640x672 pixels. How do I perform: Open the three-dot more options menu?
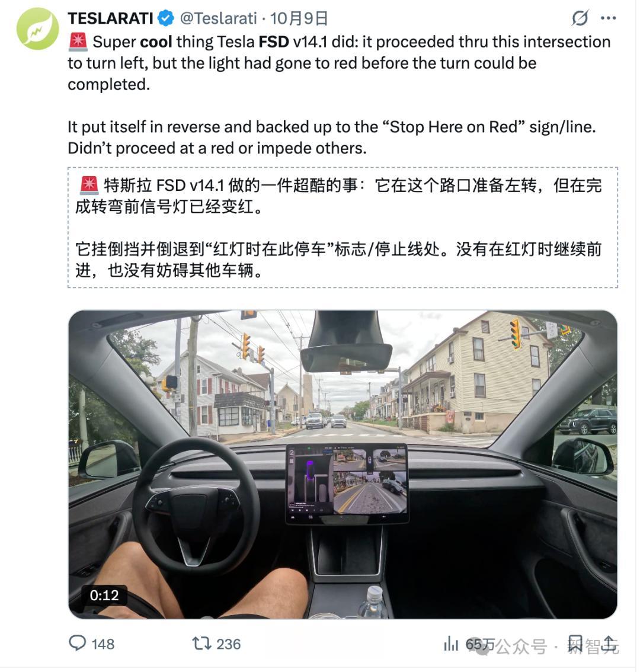608,18
